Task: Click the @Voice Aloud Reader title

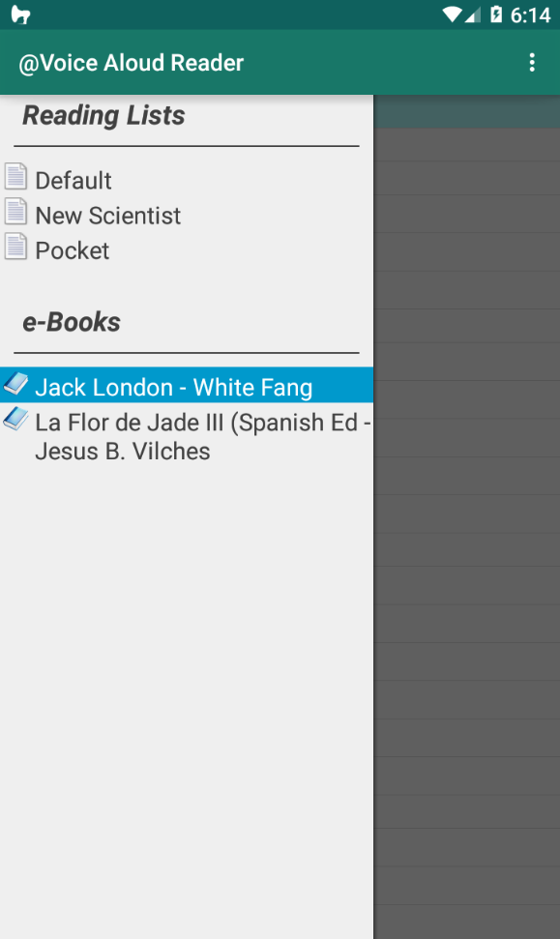Action: 132,62
